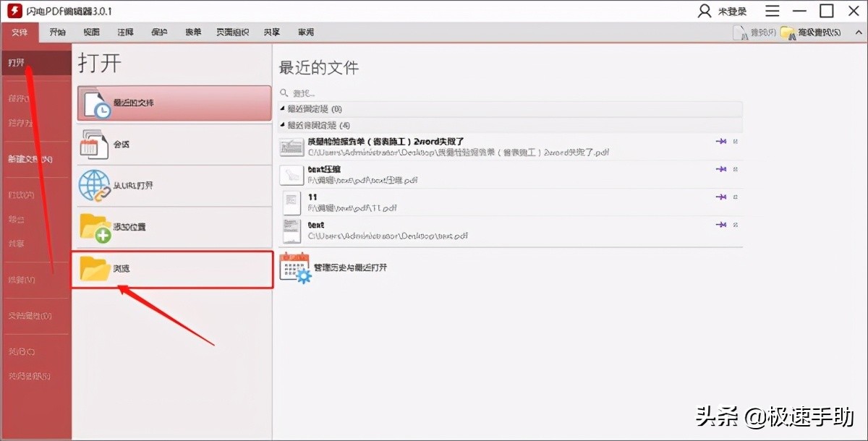Remove the 压缩 file from recent list

pyautogui.click(x=736, y=169)
